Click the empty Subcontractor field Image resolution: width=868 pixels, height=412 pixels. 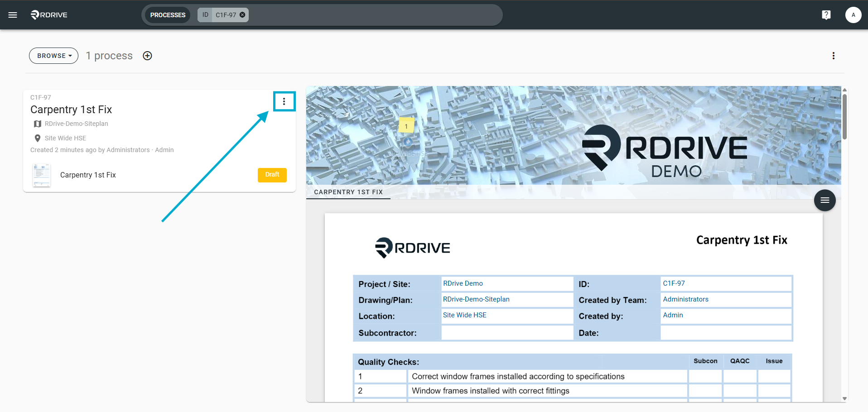point(507,333)
